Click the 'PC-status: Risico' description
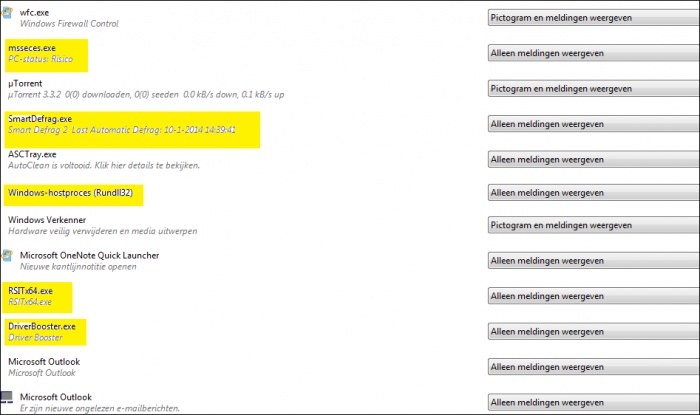The height and width of the screenshot is (415, 700). (40, 59)
